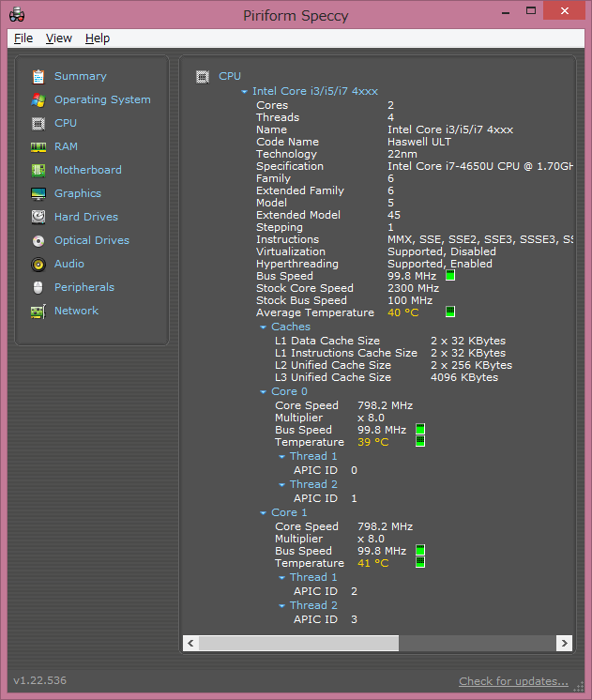Select the Optical Drives section
The height and width of the screenshot is (700, 592).
click(92, 240)
